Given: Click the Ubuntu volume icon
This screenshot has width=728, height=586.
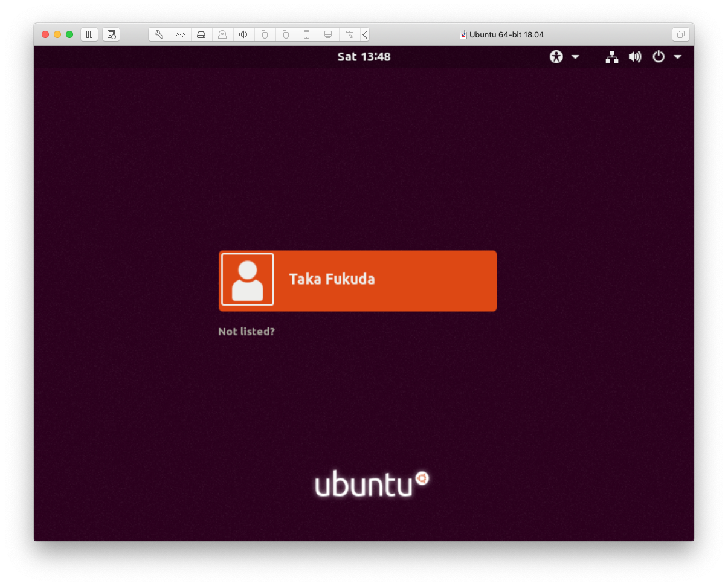Looking at the screenshot, I should point(634,57).
